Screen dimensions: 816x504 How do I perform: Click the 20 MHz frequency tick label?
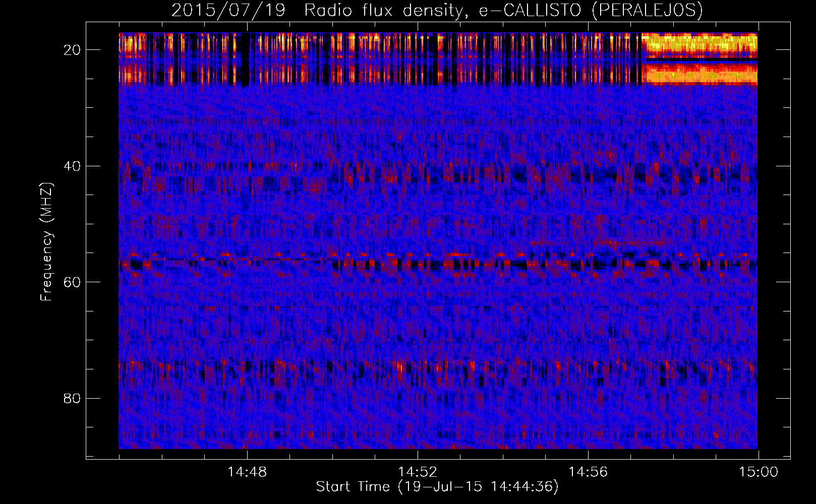click(73, 50)
